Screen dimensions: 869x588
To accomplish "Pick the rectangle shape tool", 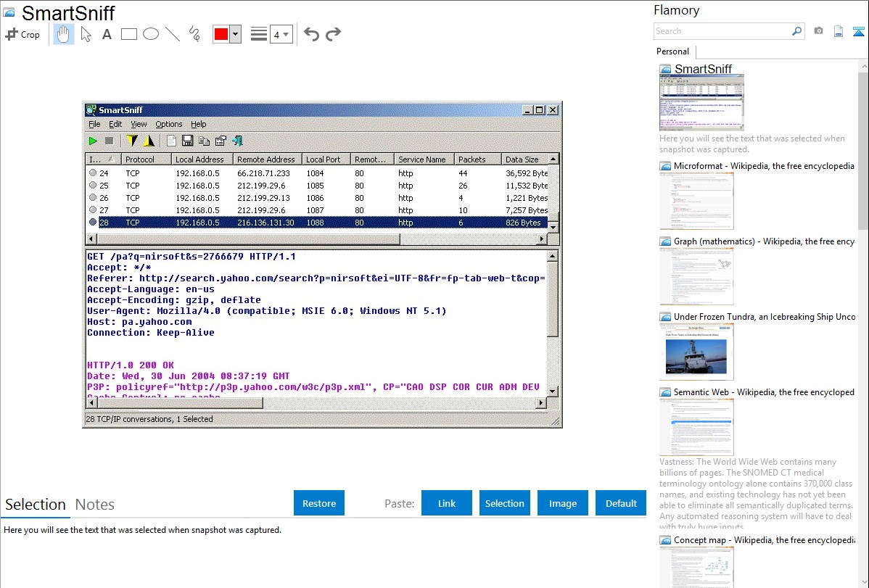I will [x=129, y=34].
